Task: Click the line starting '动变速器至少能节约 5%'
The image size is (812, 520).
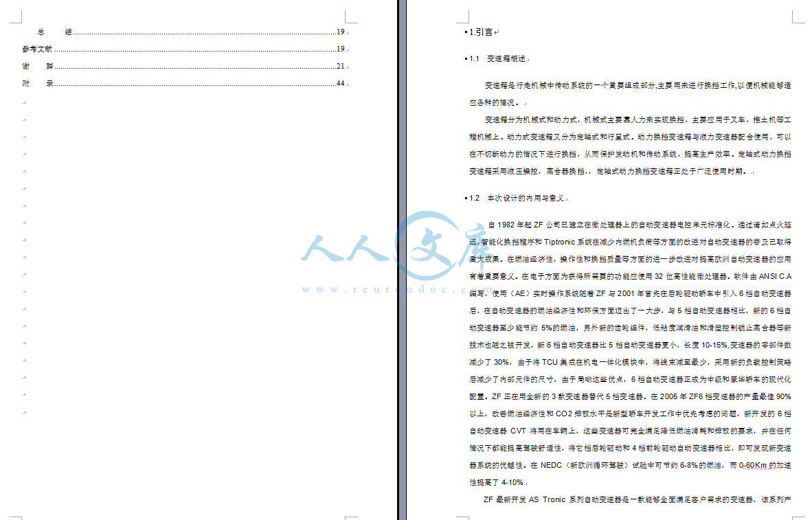Action: (x=630, y=328)
